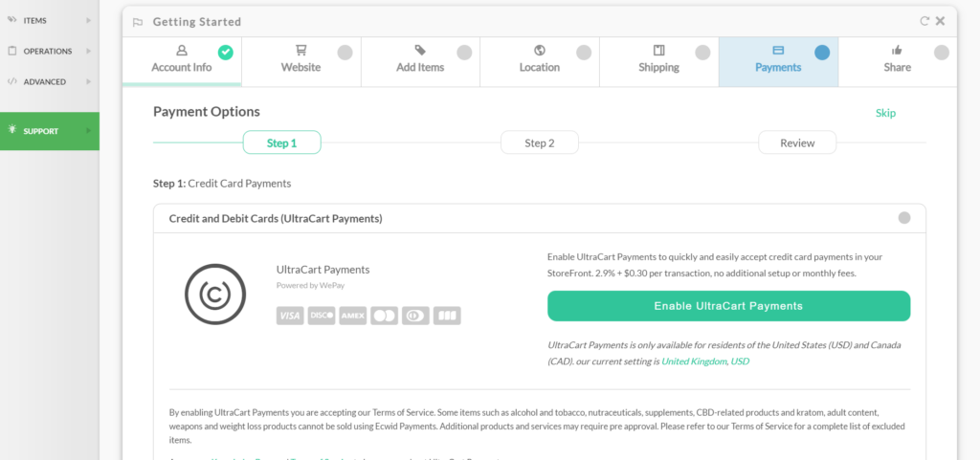Image resolution: width=980 pixels, height=460 pixels.
Task: Click Enable UltraCart Payments button
Action: pos(728,306)
